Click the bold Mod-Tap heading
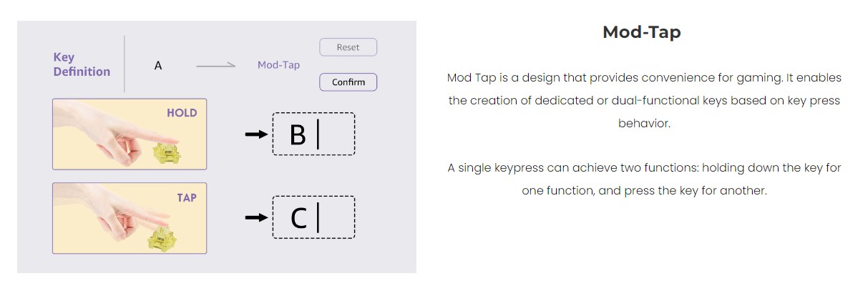 pyautogui.click(x=641, y=32)
